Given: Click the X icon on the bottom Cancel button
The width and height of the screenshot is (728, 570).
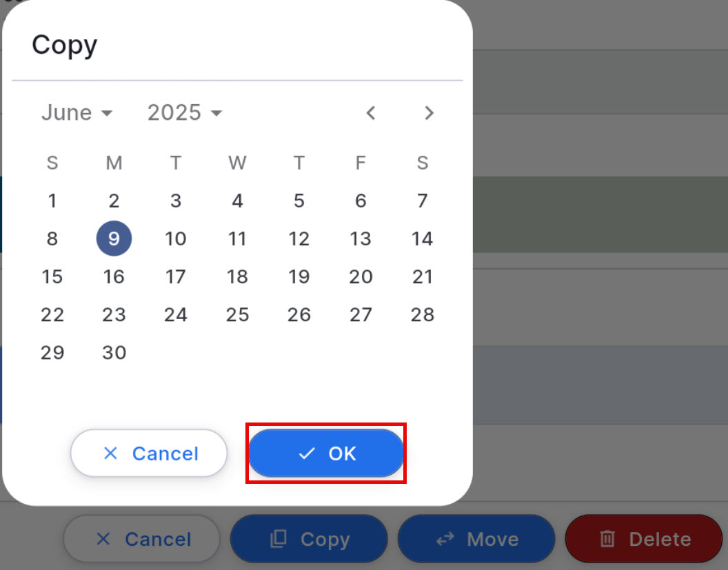Looking at the screenshot, I should (103, 539).
